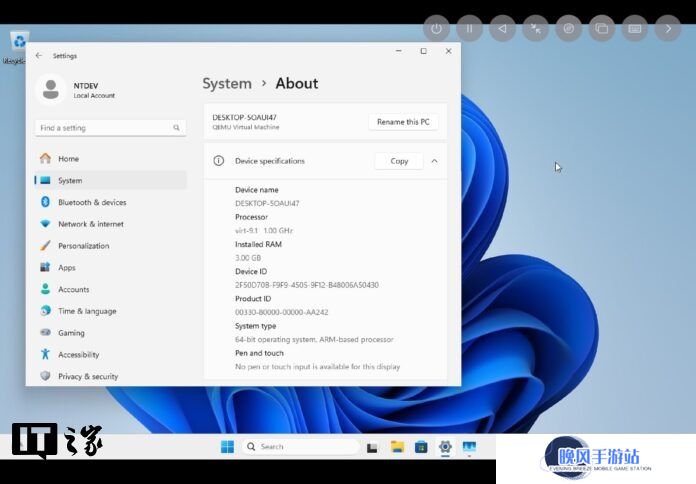Viewport: 696px width, 484px height.
Task: Open Network & internet settings
Action: (x=111, y=224)
